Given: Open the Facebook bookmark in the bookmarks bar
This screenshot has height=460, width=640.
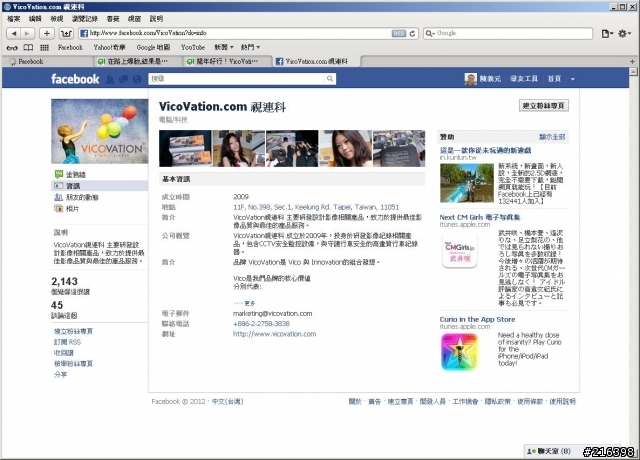Looking at the screenshot, I should 70,47.
